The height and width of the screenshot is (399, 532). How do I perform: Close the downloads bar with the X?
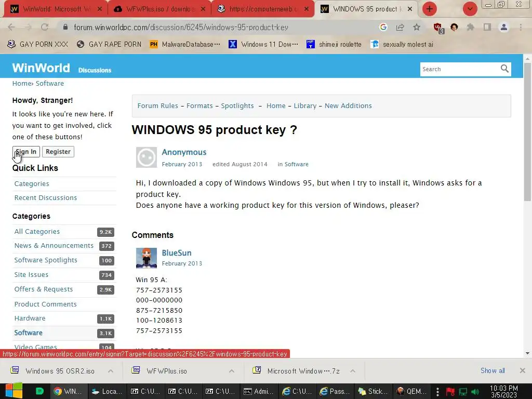click(x=523, y=370)
